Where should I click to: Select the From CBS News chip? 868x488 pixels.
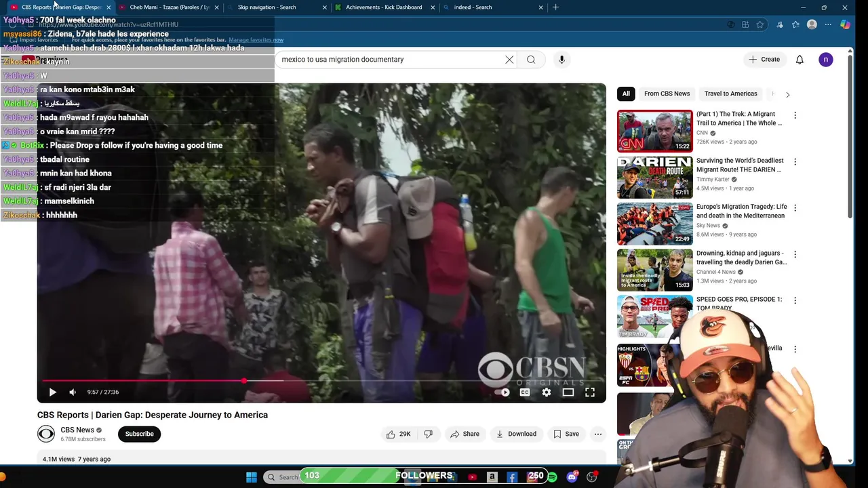click(667, 94)
